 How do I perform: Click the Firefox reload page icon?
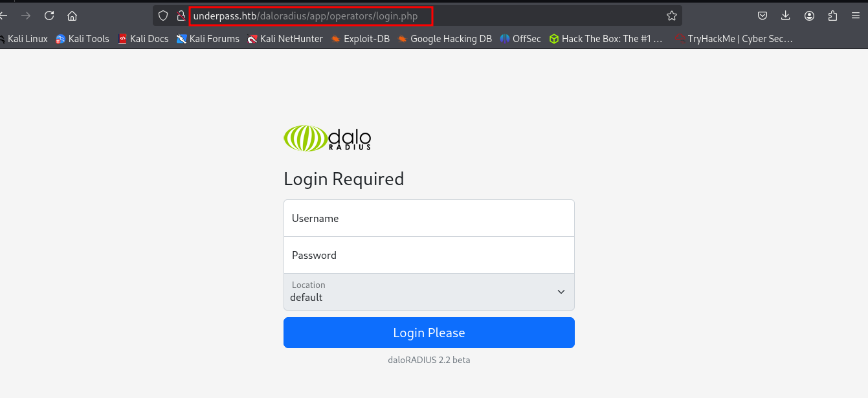[49, 15]
